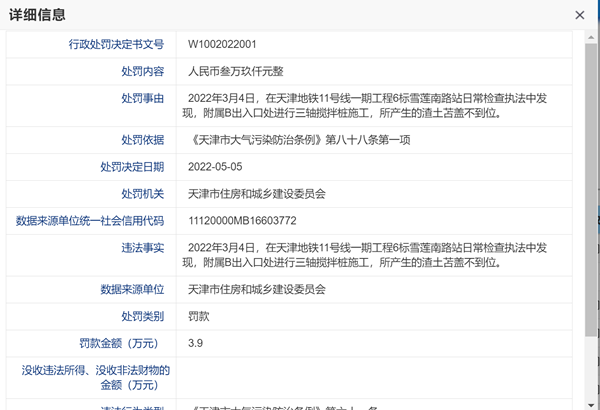
Task: Click the 处罚事由 description text
Action: tap(365, 106)
